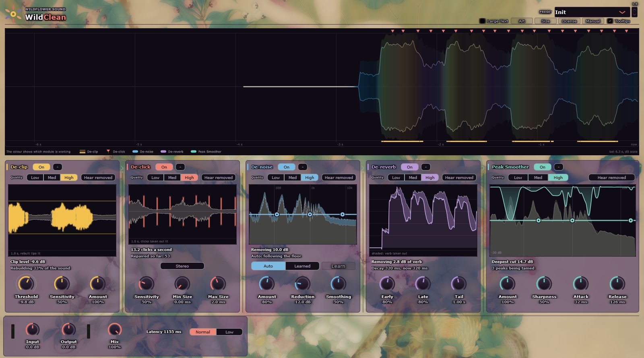Click the Size button

coord(545,21)
